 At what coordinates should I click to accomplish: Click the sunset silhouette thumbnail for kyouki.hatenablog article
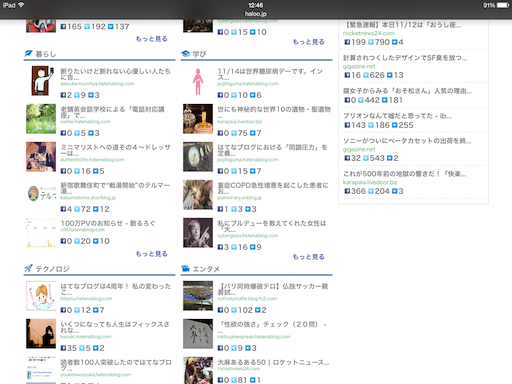41,334
